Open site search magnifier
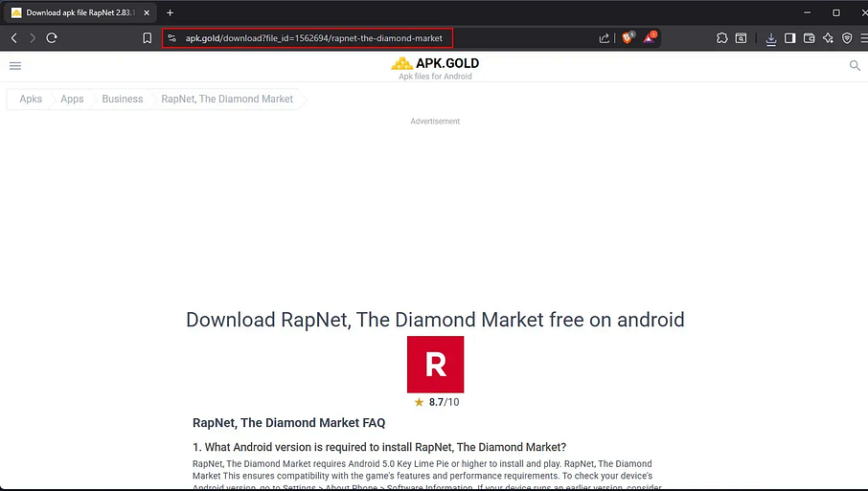The image size is (868, 491). (x=855, y=66)
